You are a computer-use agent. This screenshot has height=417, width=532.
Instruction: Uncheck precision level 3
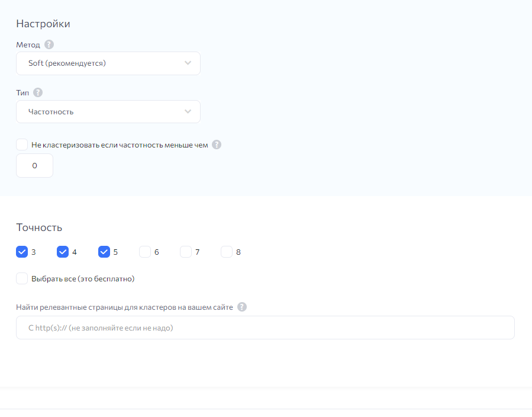[x=22, y=252]
